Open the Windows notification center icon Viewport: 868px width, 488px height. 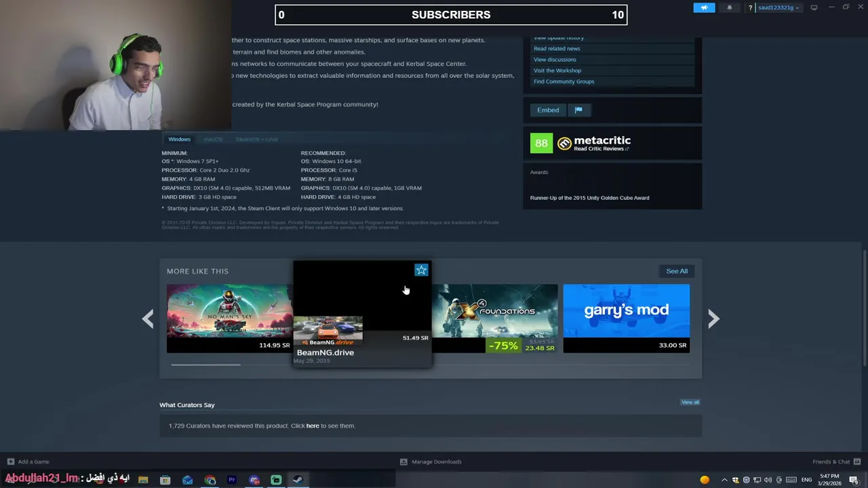854,480
